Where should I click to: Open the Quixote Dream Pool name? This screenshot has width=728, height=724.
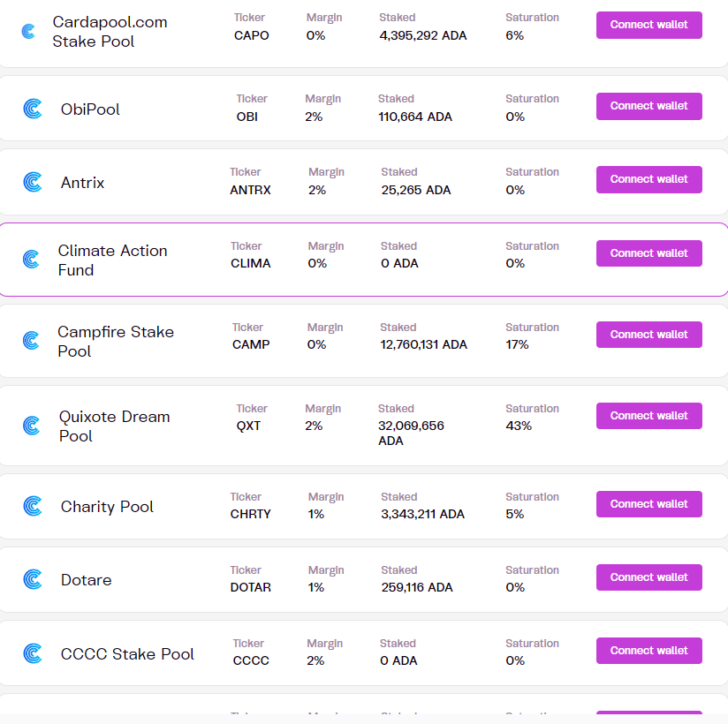click(x=114, y=426)
